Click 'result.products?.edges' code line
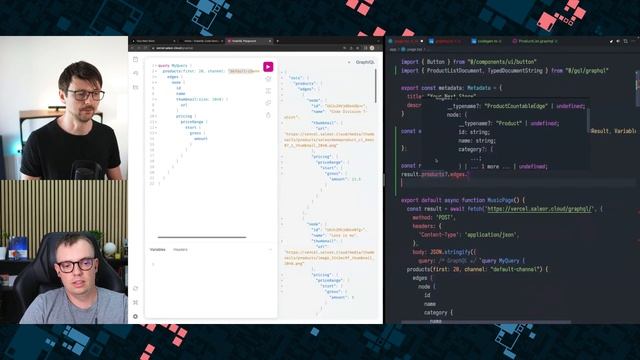 [x=435, y=174]
